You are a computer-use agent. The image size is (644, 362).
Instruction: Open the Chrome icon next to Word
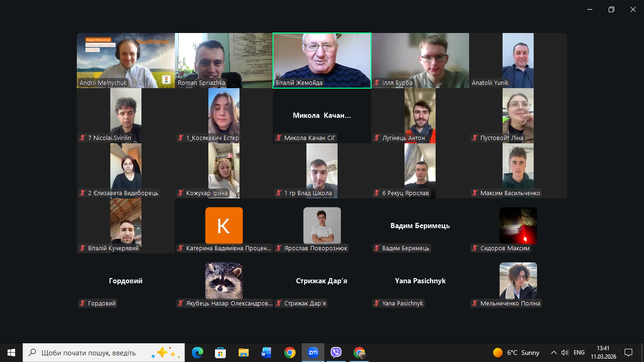click(289, 353)
